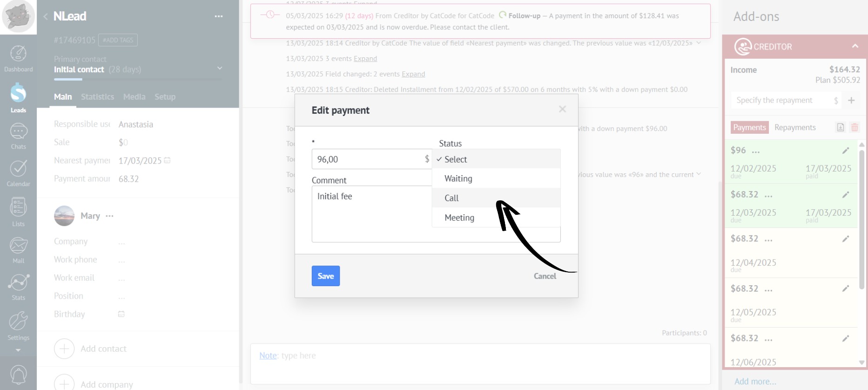Open Stats in the sidebar

point(18,287)
